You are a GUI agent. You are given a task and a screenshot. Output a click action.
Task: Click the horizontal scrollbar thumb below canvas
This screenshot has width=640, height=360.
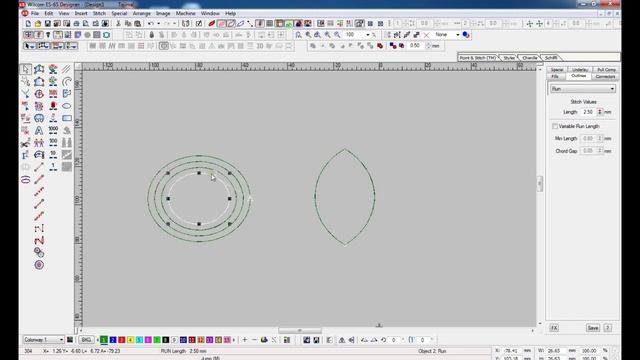pyautogui.click(x=300, y=330)
